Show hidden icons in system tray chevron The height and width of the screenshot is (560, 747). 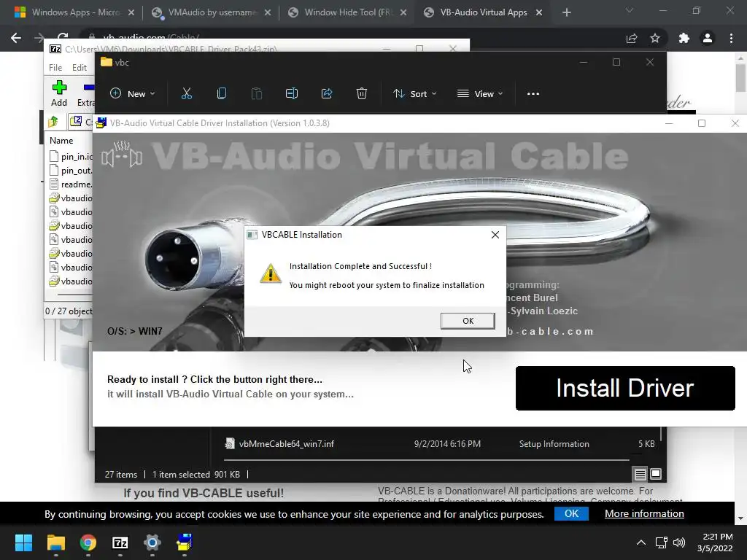641,542
